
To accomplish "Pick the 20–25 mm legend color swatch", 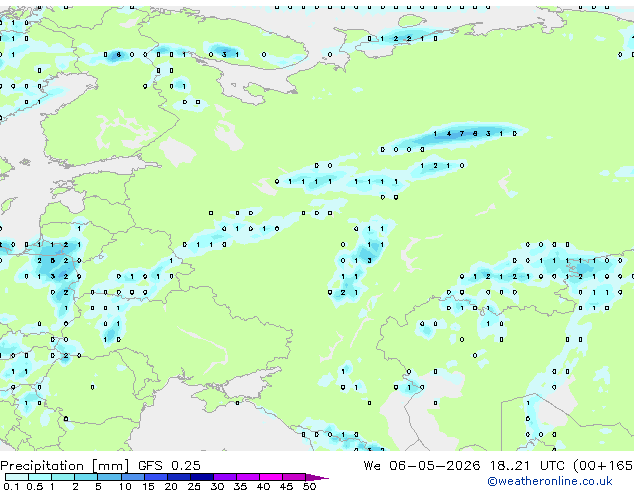I will [x=178, y=477].
